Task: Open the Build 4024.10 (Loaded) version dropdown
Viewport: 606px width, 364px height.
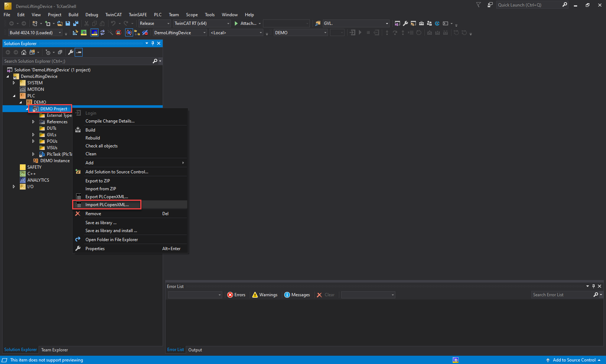Action: click(35, 33)
